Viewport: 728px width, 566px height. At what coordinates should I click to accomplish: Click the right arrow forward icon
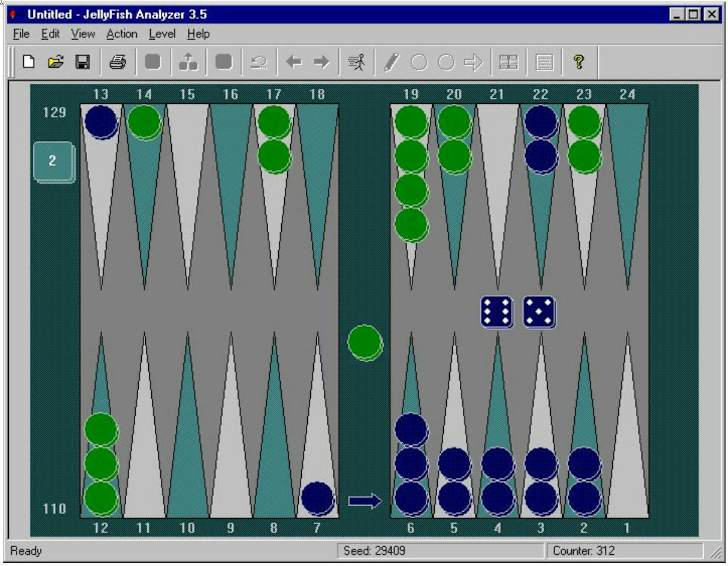321,62
